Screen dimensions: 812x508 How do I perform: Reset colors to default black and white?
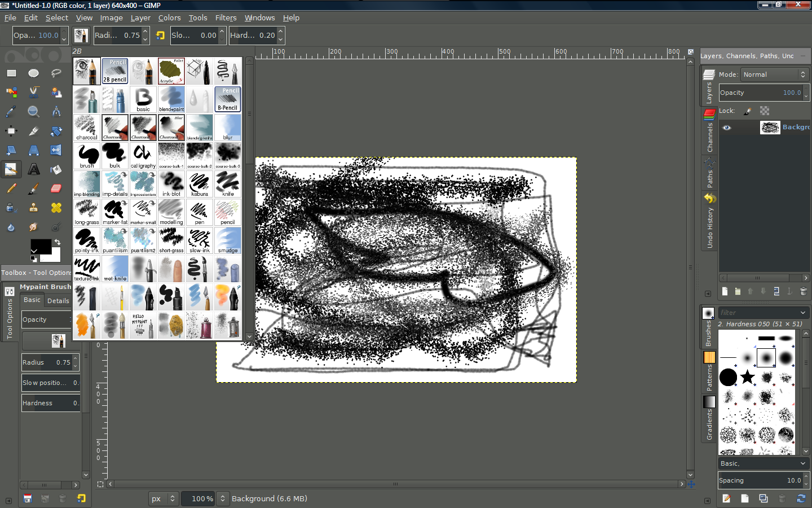(x=34, y=259)
